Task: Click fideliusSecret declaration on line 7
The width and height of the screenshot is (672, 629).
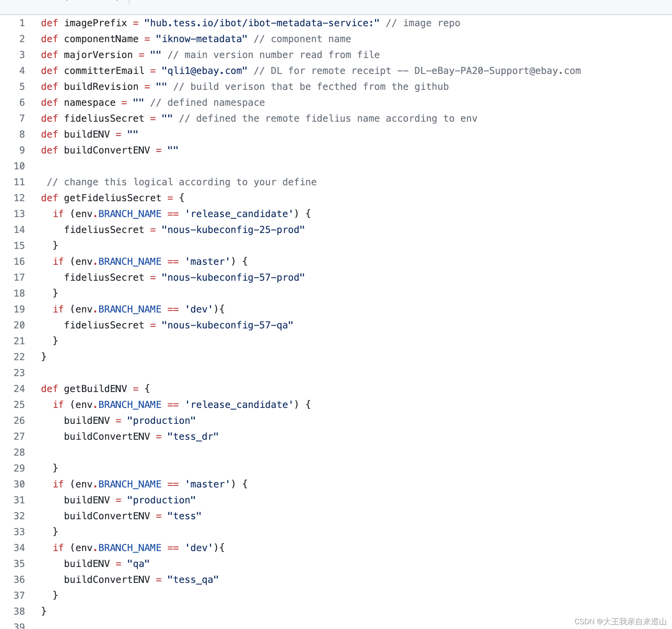Action: pos(104,118)
